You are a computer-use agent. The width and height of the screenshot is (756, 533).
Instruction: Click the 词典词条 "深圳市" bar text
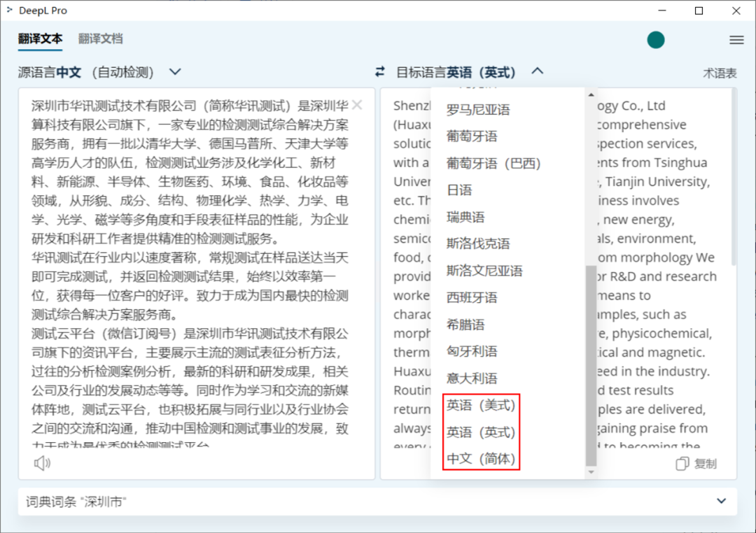pyautogui.click(x=76, y=502)
